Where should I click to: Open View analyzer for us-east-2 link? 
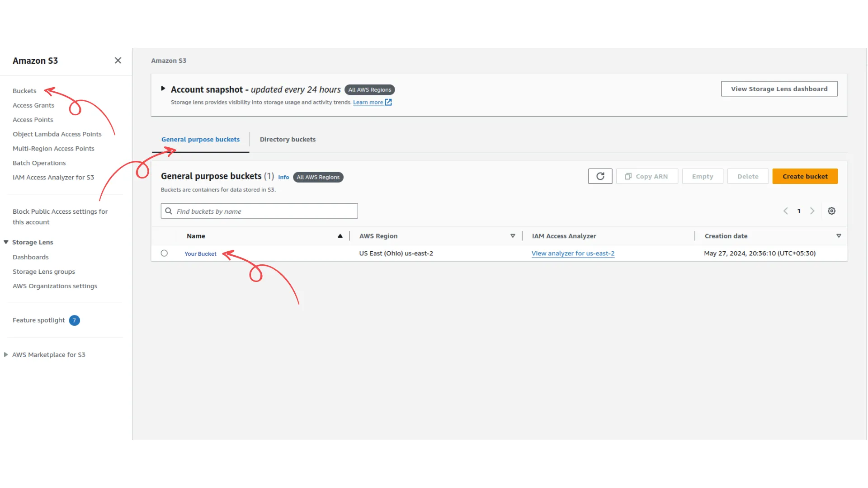(573, 253)
